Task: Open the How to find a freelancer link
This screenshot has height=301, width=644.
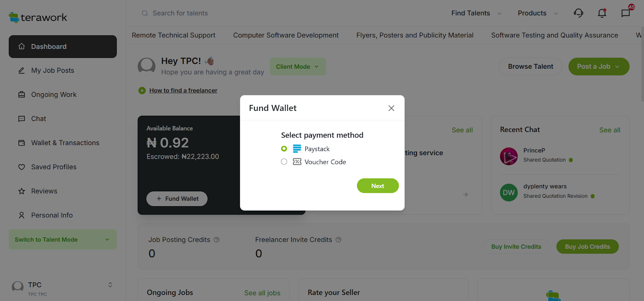Action: 183,91
